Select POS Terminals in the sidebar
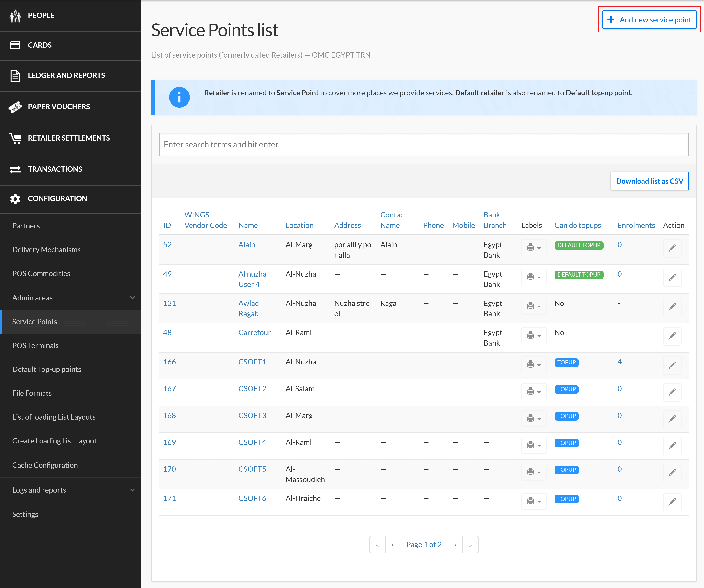 pyautogui.click(x=35, y=345)
